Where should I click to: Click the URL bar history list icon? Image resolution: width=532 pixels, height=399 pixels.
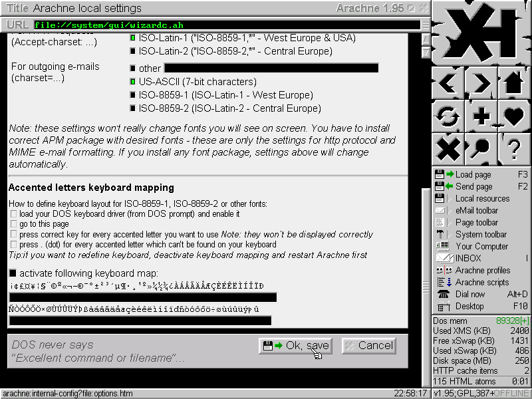point(426,25)
